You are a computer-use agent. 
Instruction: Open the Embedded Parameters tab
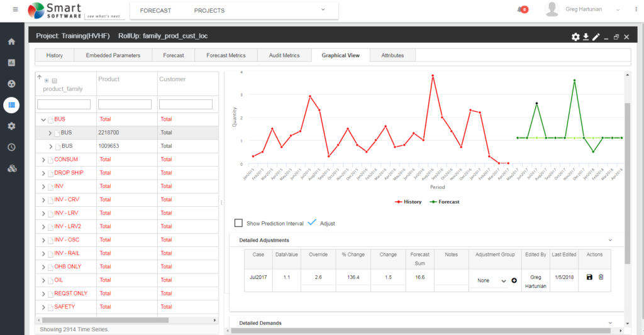pos(113,55)
